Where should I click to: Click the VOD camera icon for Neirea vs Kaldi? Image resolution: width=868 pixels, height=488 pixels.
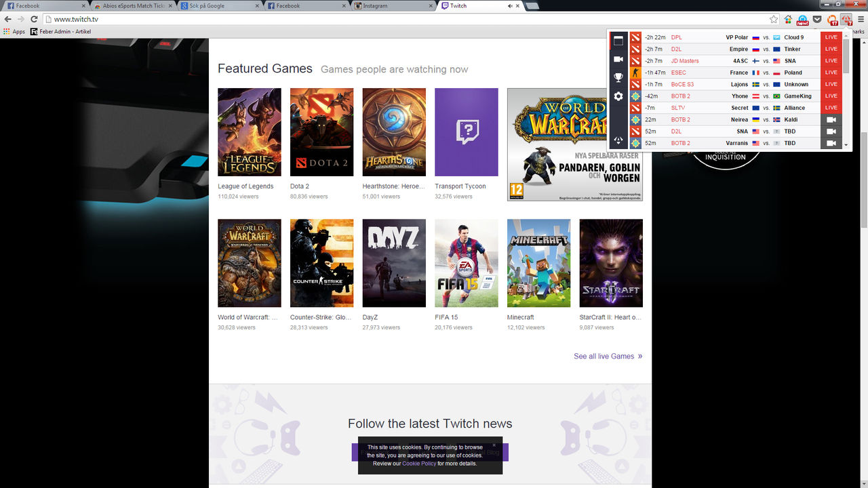click(x=831, y=119)
